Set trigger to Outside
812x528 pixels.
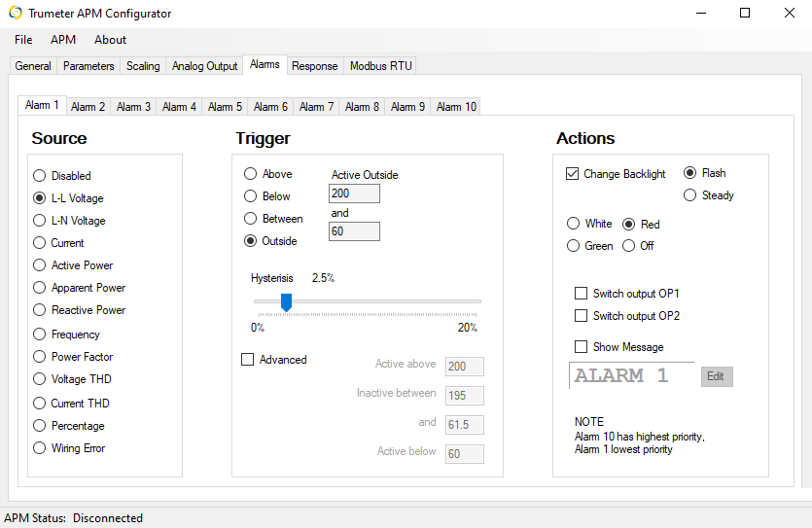[x=271, y=241]
